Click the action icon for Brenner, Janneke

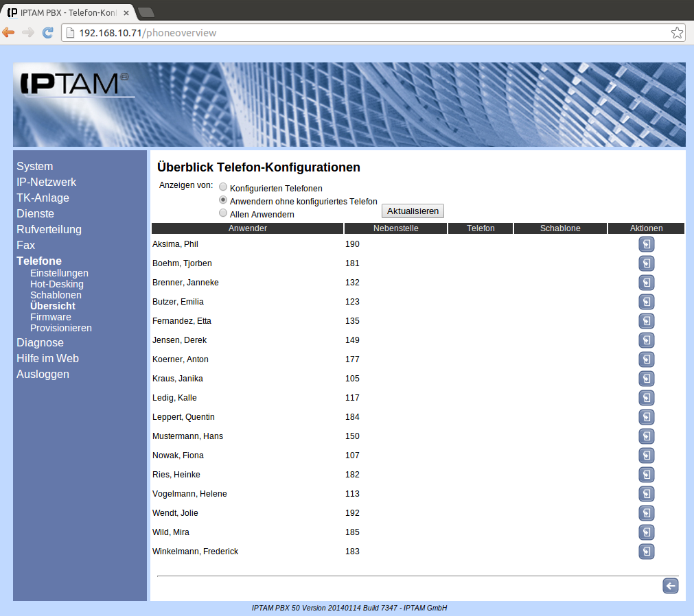coord(646,283)
